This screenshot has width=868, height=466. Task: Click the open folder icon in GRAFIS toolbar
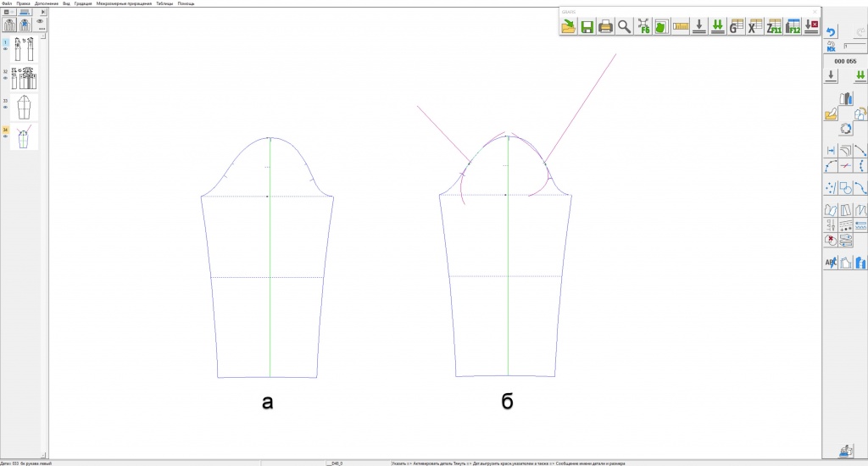pyautogui.click(x=567, y=26)
